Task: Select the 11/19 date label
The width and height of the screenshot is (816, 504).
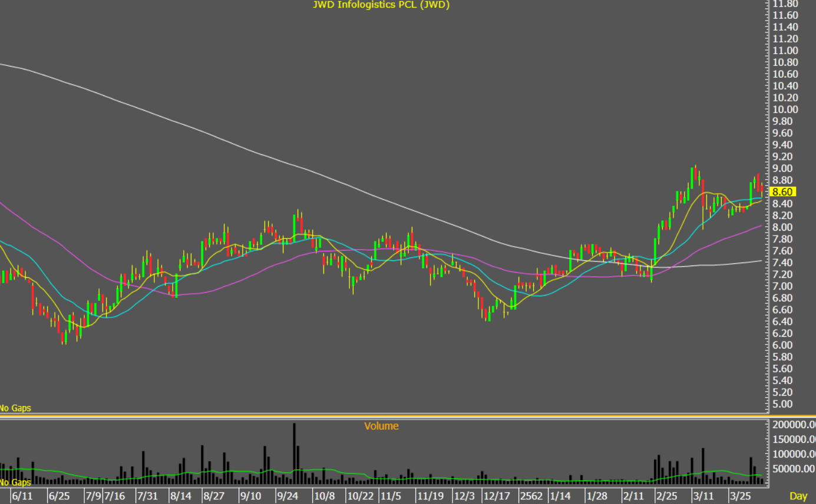Action: (x=430, y=496)
